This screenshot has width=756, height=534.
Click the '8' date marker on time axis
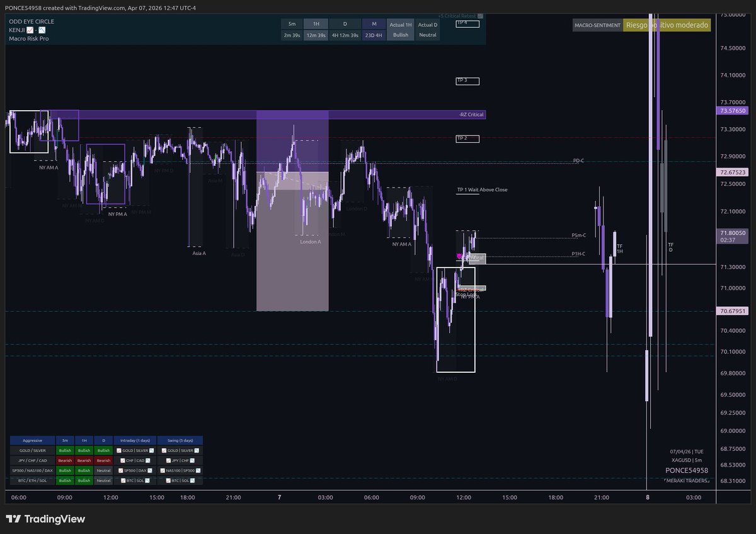coord(647,497)
